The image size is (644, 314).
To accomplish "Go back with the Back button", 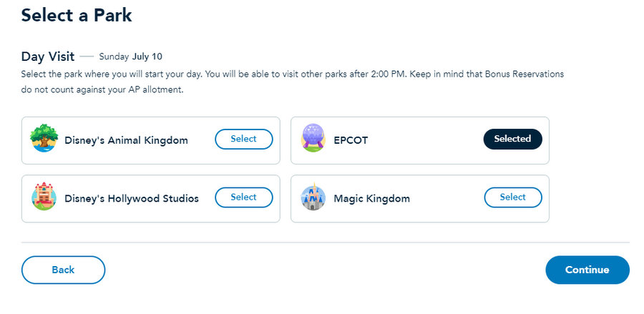I will coord(63,270).
